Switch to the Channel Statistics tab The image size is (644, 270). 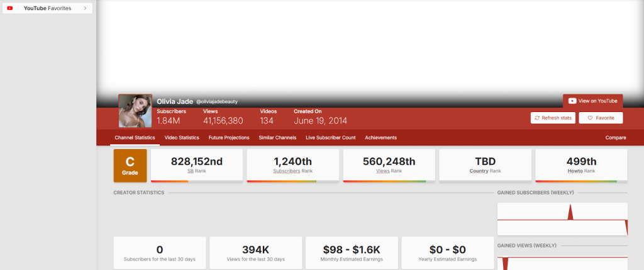pyautogui.click(x=135, y=137)
